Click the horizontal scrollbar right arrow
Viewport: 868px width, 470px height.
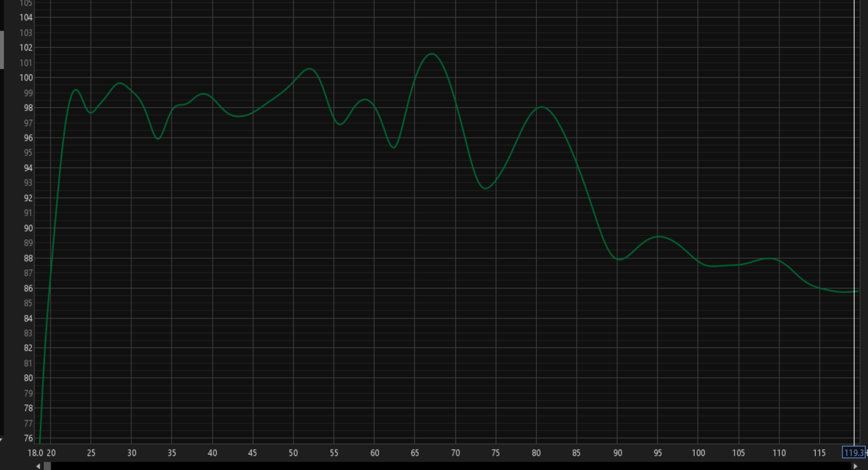tap(855, 466)
